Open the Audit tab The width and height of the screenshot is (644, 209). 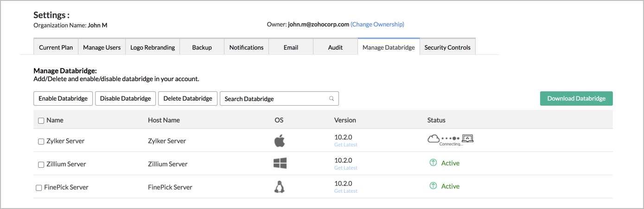tap(335, 47)
